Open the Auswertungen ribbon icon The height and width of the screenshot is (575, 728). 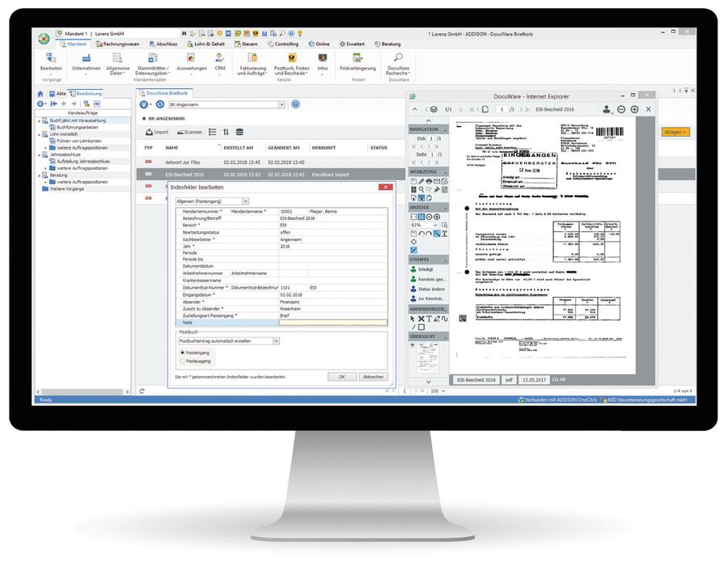coord(191,60)
